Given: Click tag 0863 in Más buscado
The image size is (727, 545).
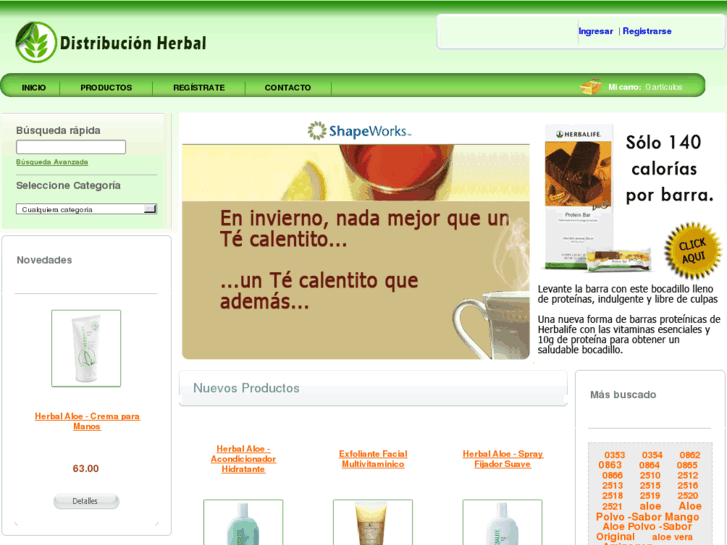Looking at the screenshot, I should (x=610, y=465).
